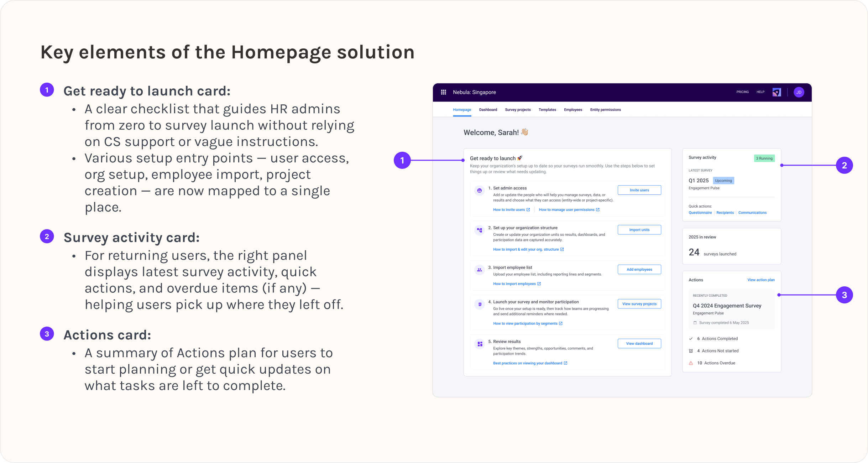The image size is (868, 463).
Task: Click the JD avatar in the top bar
Action: coord(799,92)
